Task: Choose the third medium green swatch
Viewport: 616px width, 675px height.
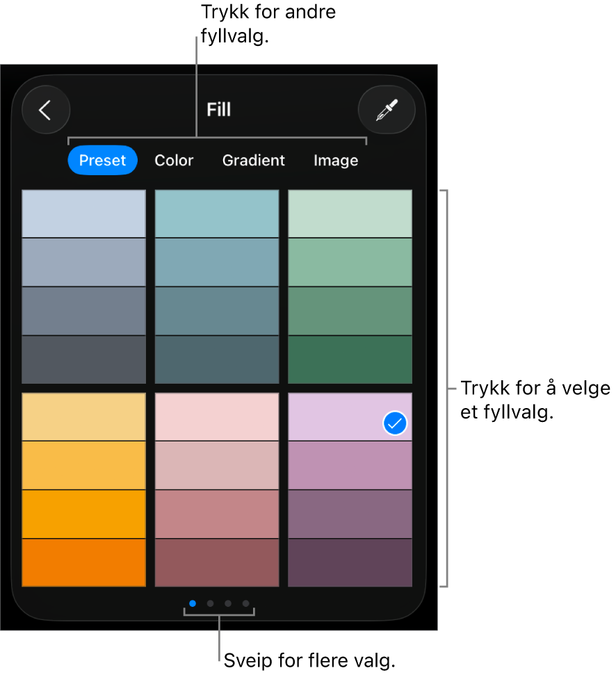Action: point(350,311)
